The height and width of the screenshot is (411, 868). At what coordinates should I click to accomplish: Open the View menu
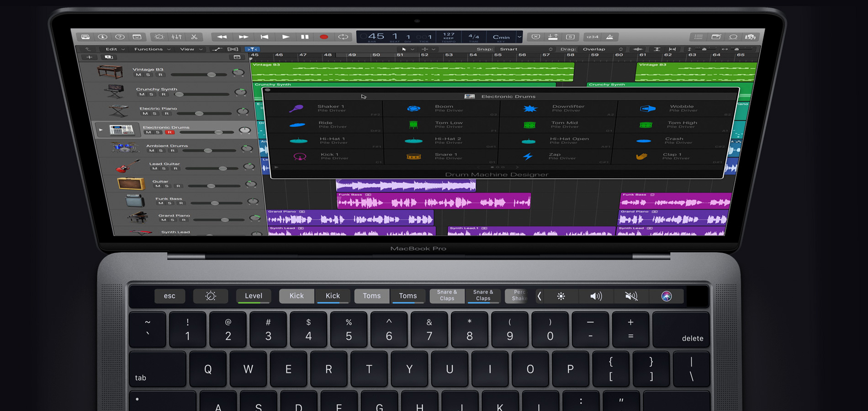[x=191, y=49]
